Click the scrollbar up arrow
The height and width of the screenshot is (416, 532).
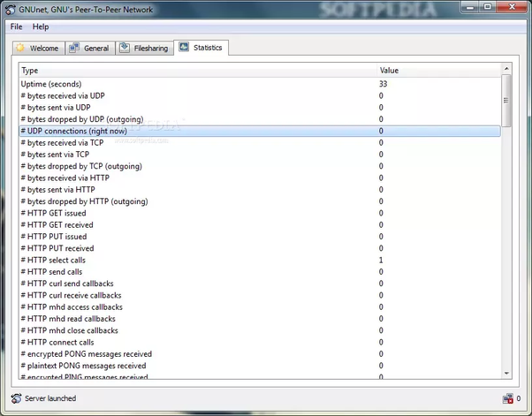[506, 69]
